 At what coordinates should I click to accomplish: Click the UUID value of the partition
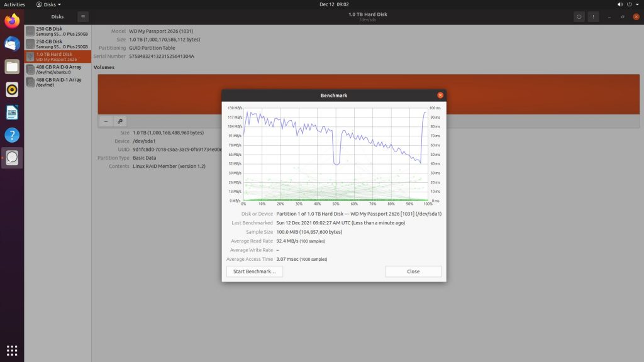pyautogui.click(x=177, y=150)
